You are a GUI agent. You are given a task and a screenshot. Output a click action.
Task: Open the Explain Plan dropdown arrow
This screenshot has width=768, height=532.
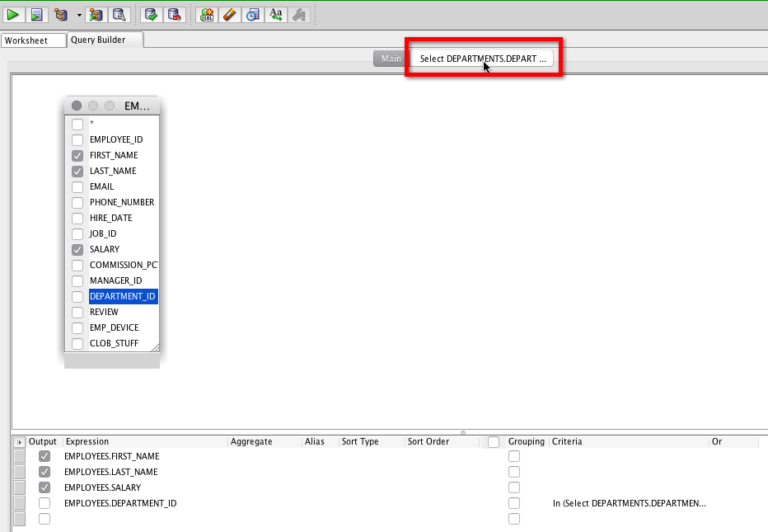point(79,15)
